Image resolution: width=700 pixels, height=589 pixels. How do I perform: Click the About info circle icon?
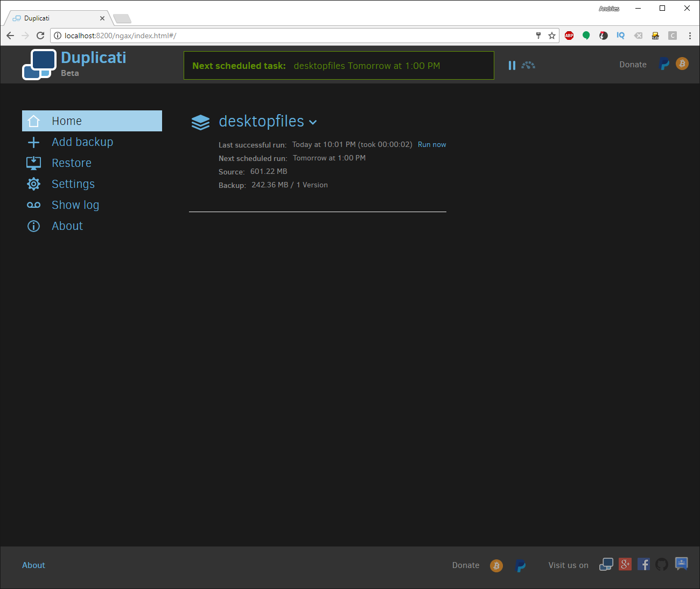click(33, 226)
